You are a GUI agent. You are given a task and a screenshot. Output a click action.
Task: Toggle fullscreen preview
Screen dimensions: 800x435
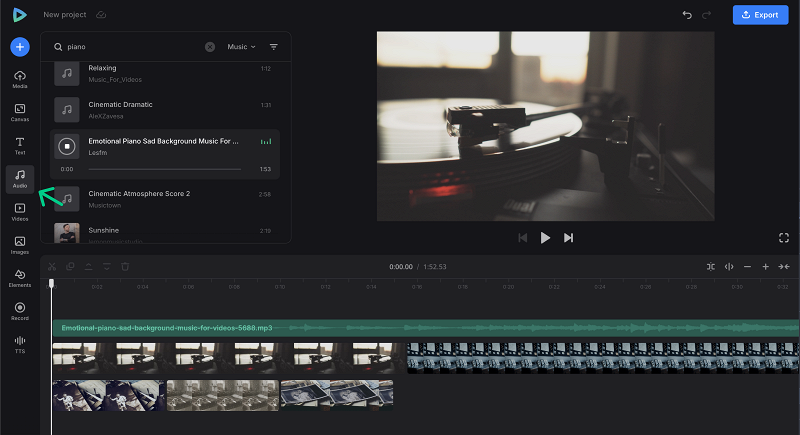point(784,238)
